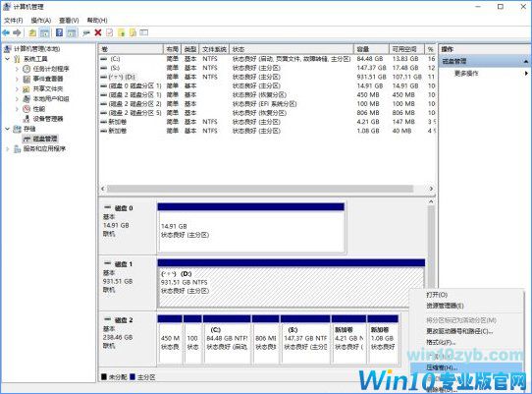Open the 文件(F) menu
This screenshot has height=394, width=532.
click(x=14, y=21)
